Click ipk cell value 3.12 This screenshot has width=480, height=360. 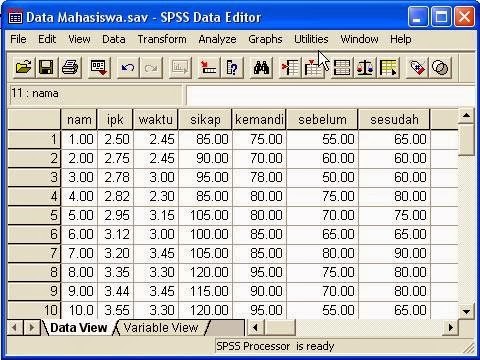coord(115,234)
